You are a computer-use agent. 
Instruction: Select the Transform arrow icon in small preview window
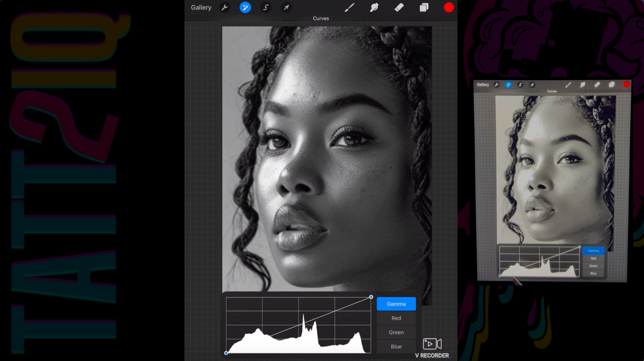point(532,85)
